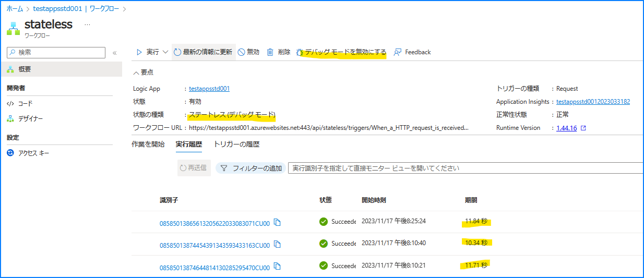Open run 08585013865613205622033083071CU00

pyautogui.click(x=214, y=223)
